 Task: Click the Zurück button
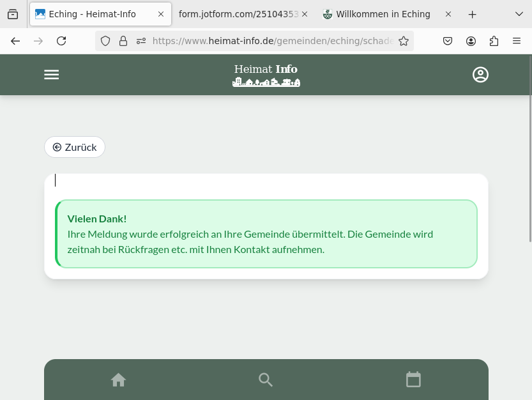[75, 147]
